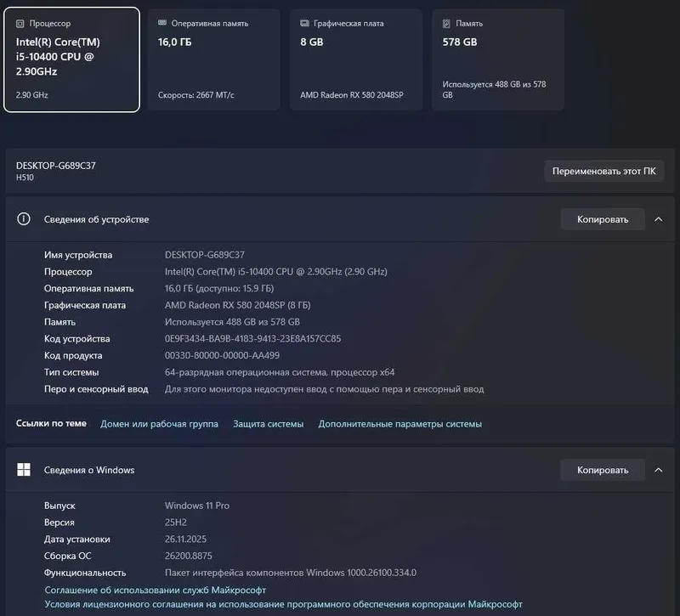Open the Процессор info card
Viewport: 680px width, 616px height.
(x=71, y=59)
